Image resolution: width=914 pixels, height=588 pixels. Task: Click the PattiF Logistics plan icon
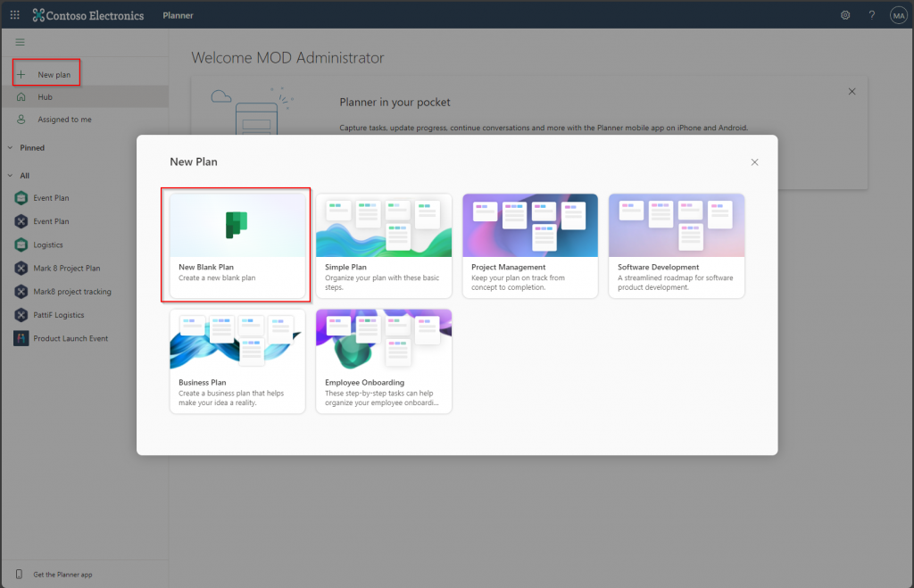point(21,315)
